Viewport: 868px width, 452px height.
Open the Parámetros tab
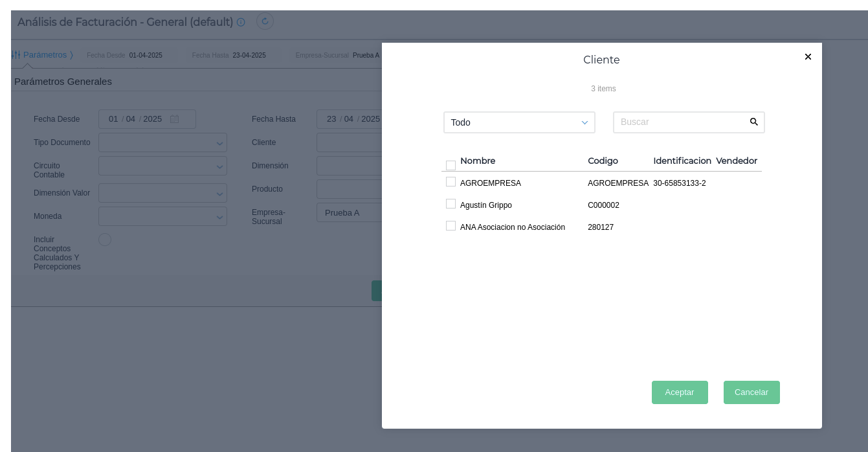45,55
